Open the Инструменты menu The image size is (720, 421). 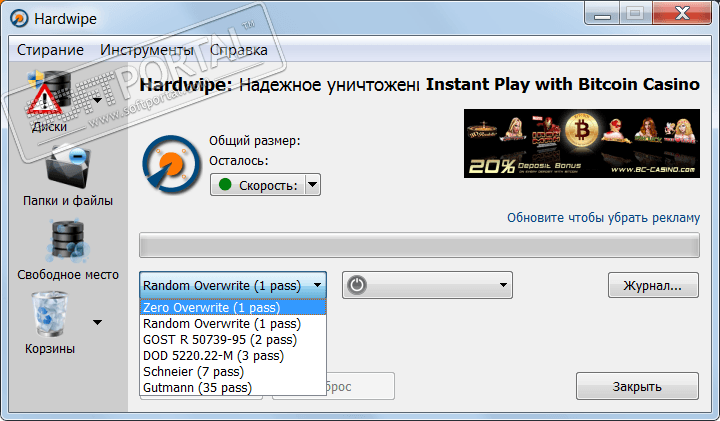click(147, 50)
